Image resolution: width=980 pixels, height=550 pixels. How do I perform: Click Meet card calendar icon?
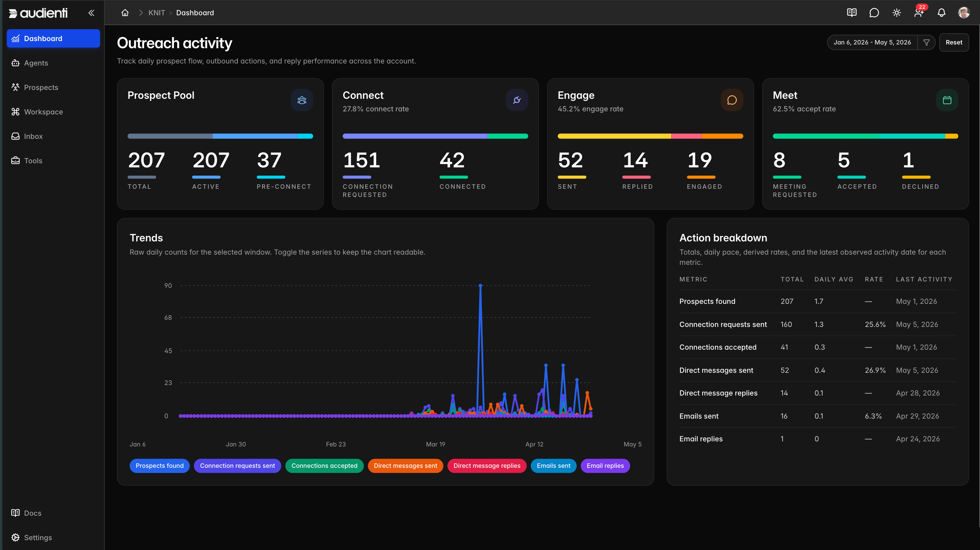pyautogui.click(x=947, y=100)
